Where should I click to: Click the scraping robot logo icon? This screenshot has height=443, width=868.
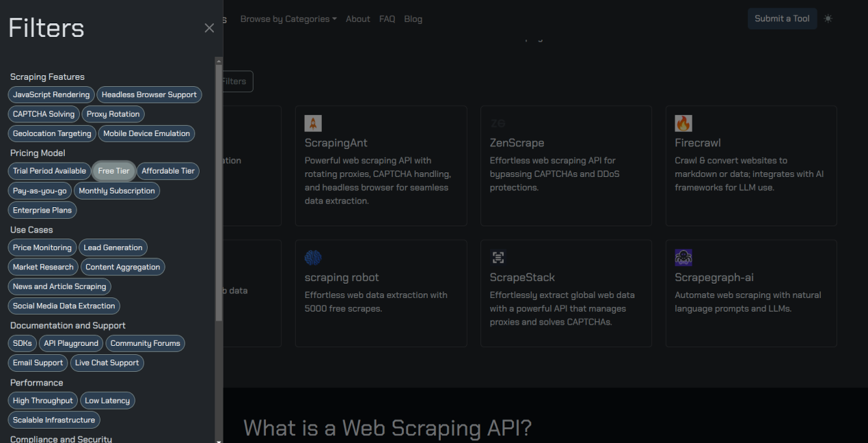coord(313,258)
